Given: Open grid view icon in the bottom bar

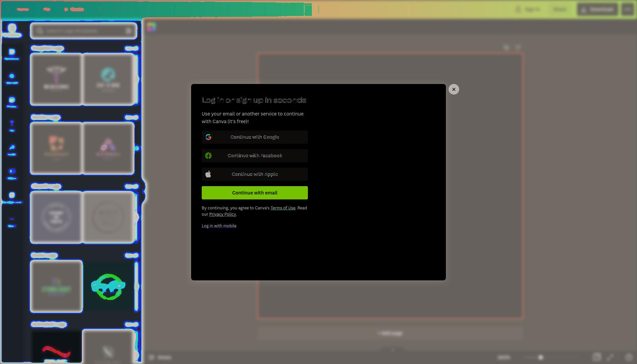Looking at the screenshot, I should (x=597, y=357).
